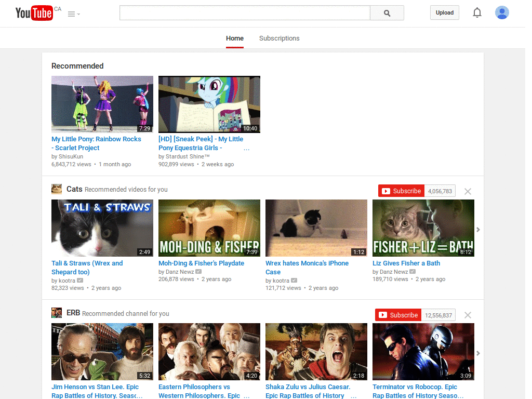
Task: Visit Danz Newz channel under Fisher Bath video
Action: click(x=394, y=272)
